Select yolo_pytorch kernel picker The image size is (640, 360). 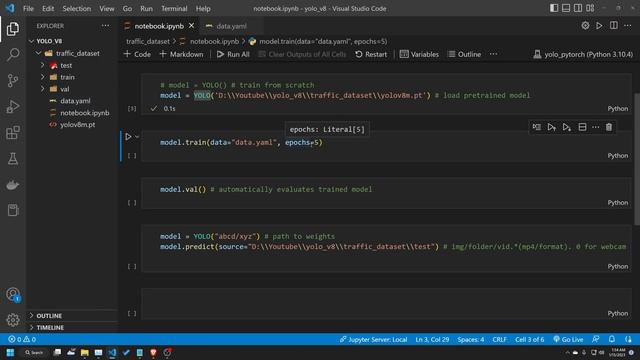(x=583, y=54)
